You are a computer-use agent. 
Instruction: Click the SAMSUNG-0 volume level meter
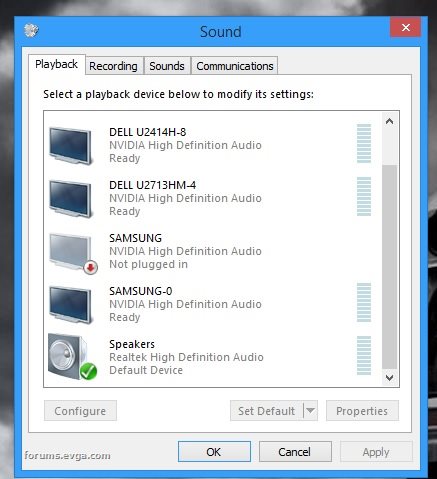click(364, 302)
